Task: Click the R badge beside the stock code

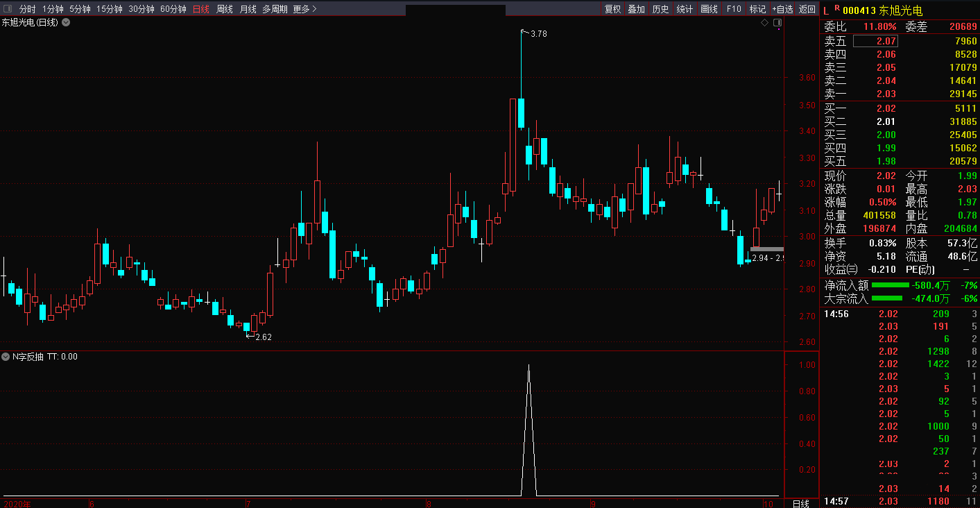Action: click(x=837, y=8)
